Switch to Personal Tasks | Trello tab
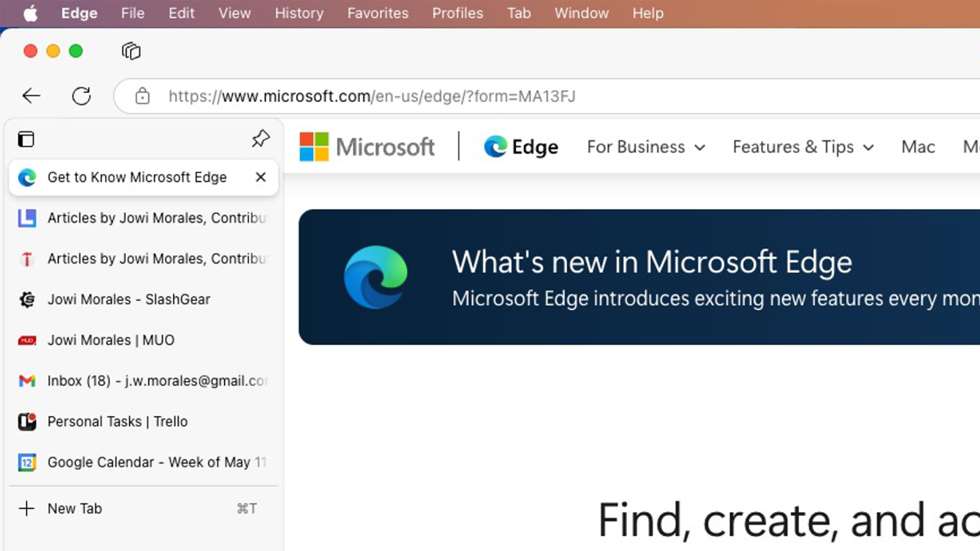The width and height of the screenshot is (980, 551). [x=143, y=422]
